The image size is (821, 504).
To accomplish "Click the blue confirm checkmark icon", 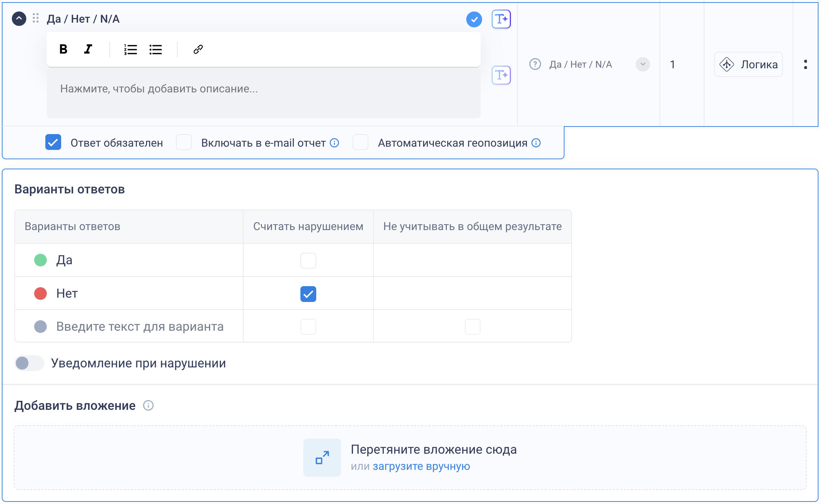I will pos(474,19).
